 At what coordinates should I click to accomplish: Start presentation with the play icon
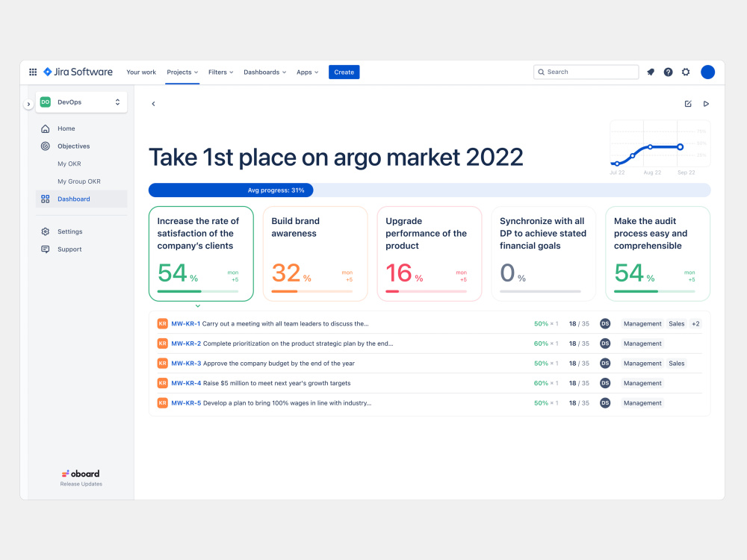pyautogui.click(x=706, y=104)
